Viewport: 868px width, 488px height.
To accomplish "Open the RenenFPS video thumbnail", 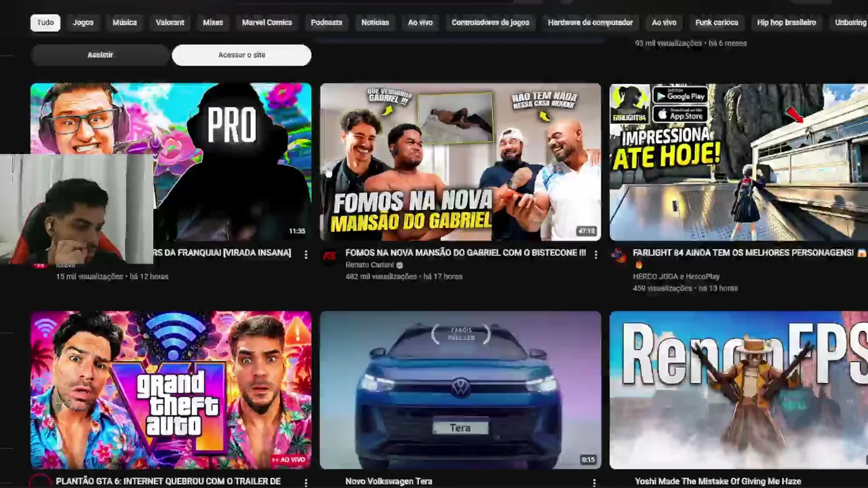I will click(738, 390).
